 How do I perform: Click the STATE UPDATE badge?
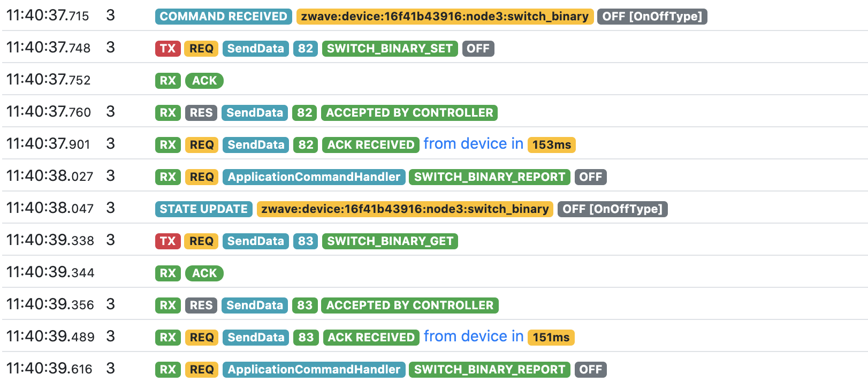[x=203, y=209]
